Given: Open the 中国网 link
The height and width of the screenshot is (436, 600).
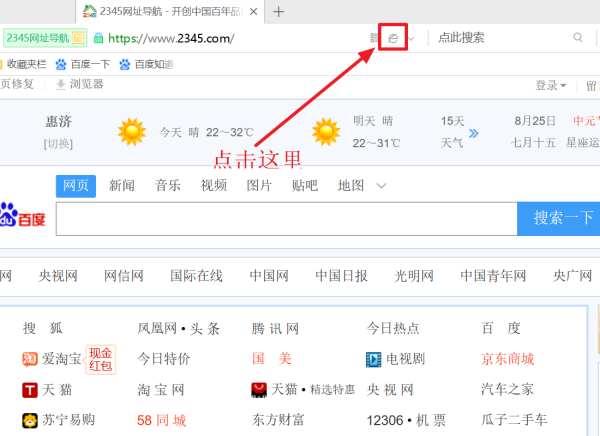Looking at the screenshot, I should click(x=269, y=276).
